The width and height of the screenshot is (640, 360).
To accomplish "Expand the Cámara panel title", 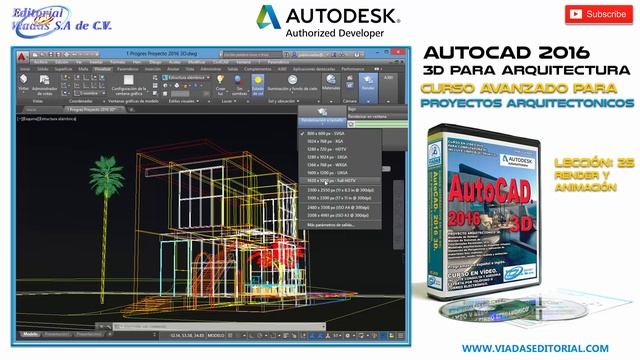I will 349,101.
